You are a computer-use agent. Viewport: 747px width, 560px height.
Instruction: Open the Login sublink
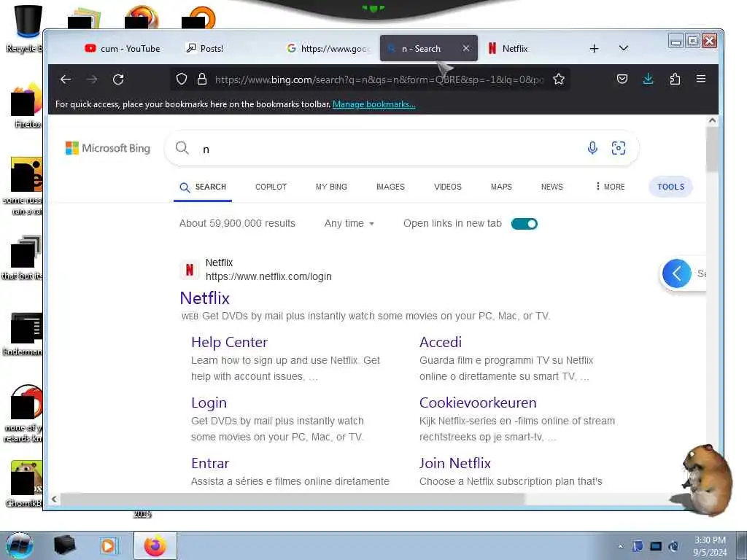click(209, 402)
